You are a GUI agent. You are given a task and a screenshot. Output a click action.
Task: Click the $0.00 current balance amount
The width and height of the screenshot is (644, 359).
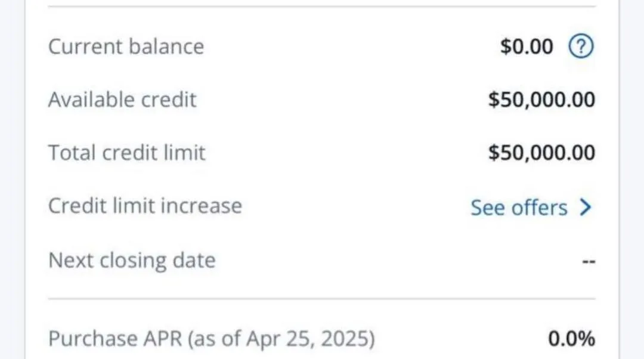coord(527,46)
